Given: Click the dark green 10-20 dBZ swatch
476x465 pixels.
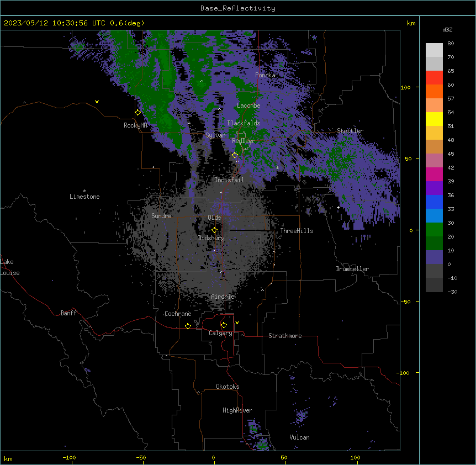Looking at the screenshot, I should coord(434,244).
